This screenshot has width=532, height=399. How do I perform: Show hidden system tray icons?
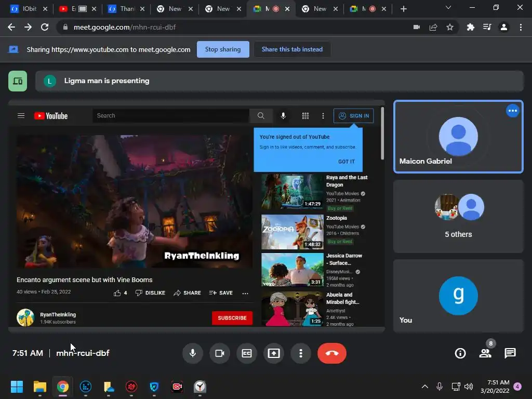[x=425, y=387]
